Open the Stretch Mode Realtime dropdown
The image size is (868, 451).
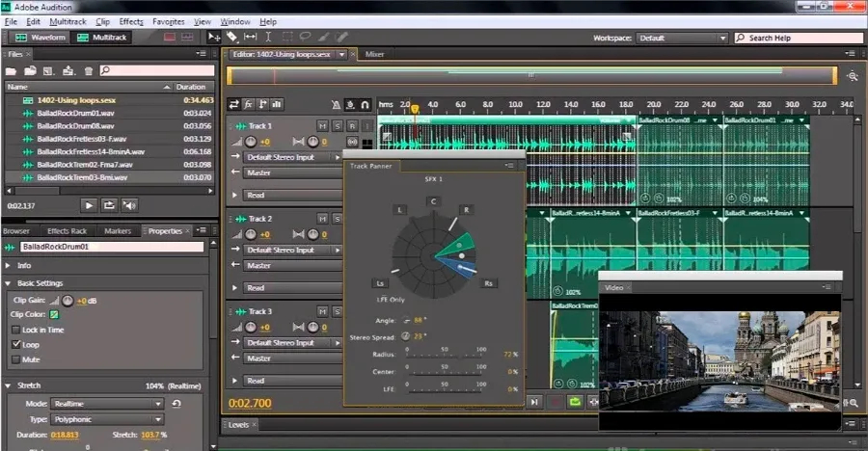coord(107,404)
